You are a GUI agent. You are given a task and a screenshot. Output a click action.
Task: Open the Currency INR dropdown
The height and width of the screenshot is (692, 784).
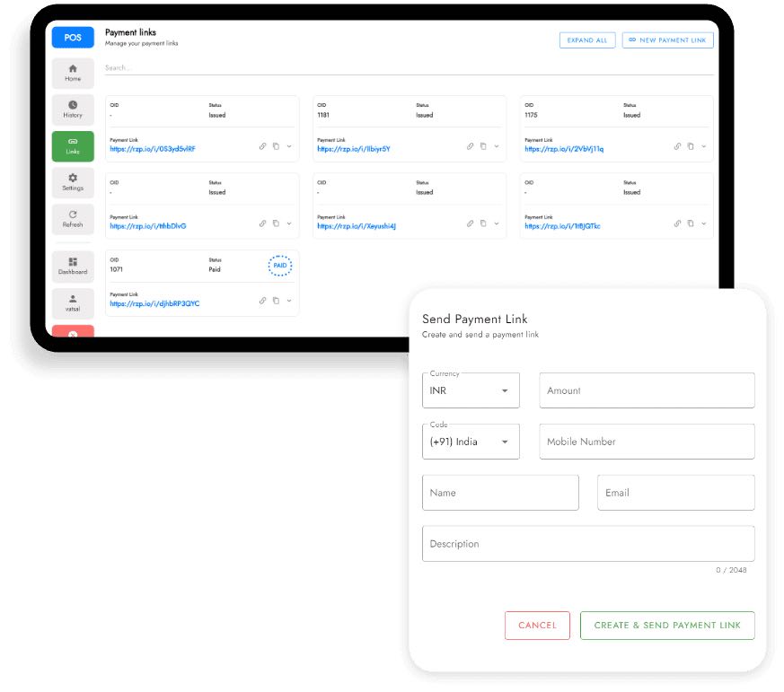471,390
